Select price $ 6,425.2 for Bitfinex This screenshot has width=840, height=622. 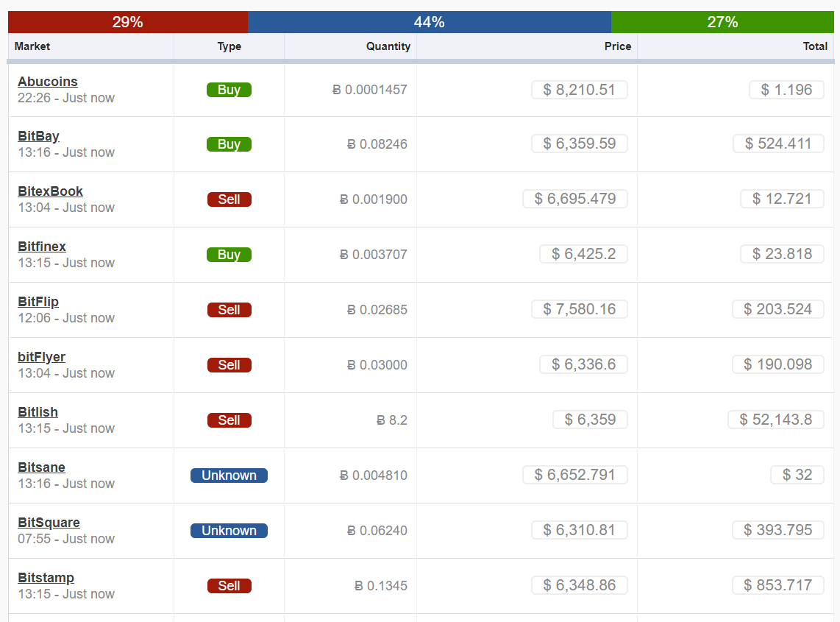click(x=583, y=254)
